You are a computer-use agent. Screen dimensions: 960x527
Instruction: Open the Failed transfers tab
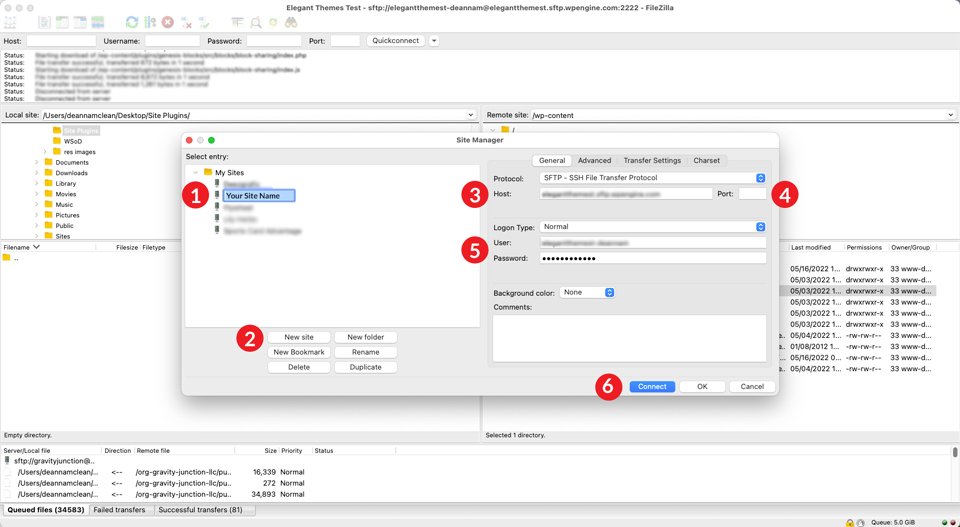pos(121,510)
